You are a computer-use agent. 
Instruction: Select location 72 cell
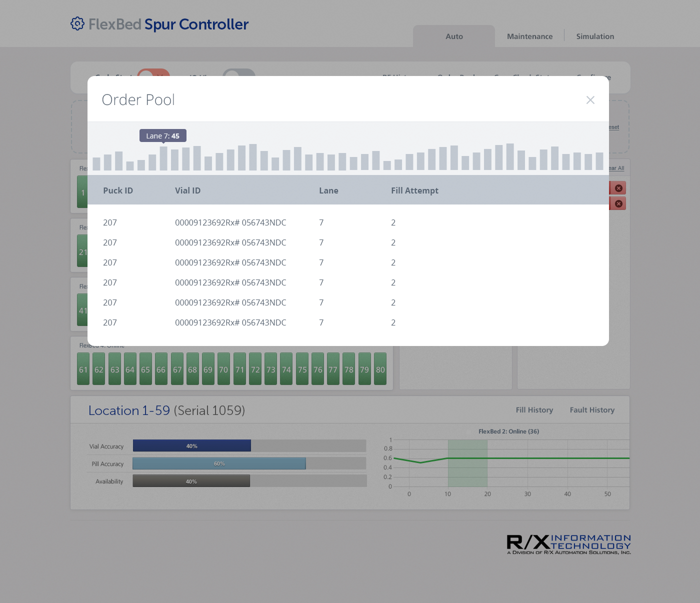point(255,369)
